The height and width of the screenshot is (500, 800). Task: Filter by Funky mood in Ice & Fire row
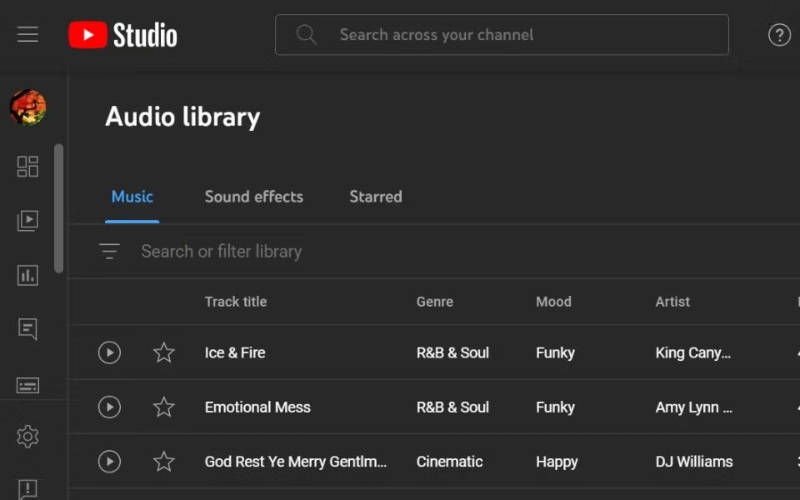[x=555, y=353]
